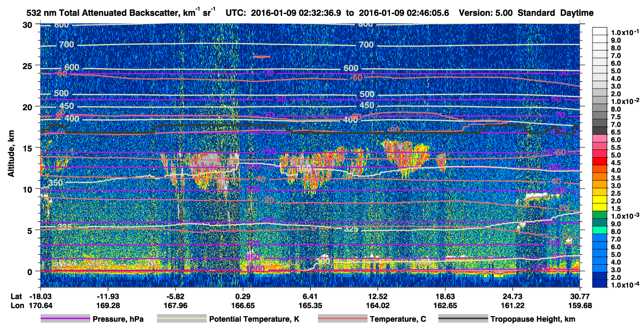Click the 'Temperature, C' legend label
644x330 pixels.
tap(398, 319)
